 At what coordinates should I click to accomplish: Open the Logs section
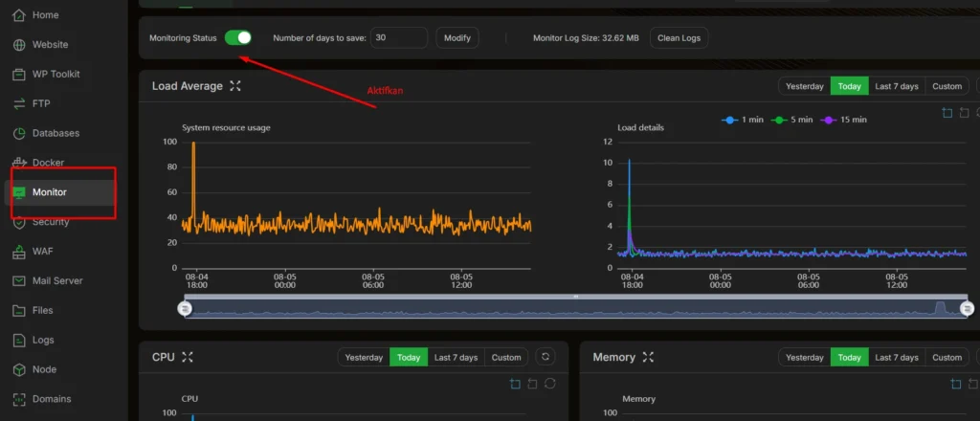(43, 340)
